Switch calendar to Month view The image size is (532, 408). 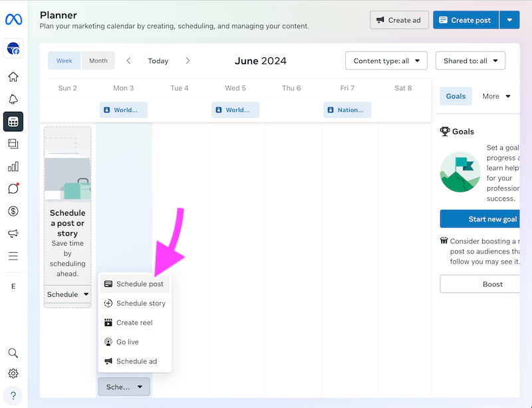click(x=98, y=61)
